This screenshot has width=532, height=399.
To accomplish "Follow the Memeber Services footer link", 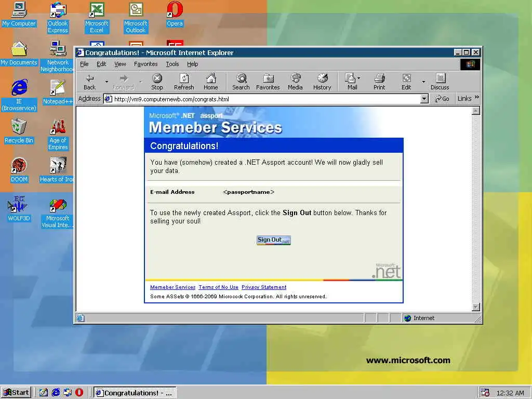I will point(172,287).
